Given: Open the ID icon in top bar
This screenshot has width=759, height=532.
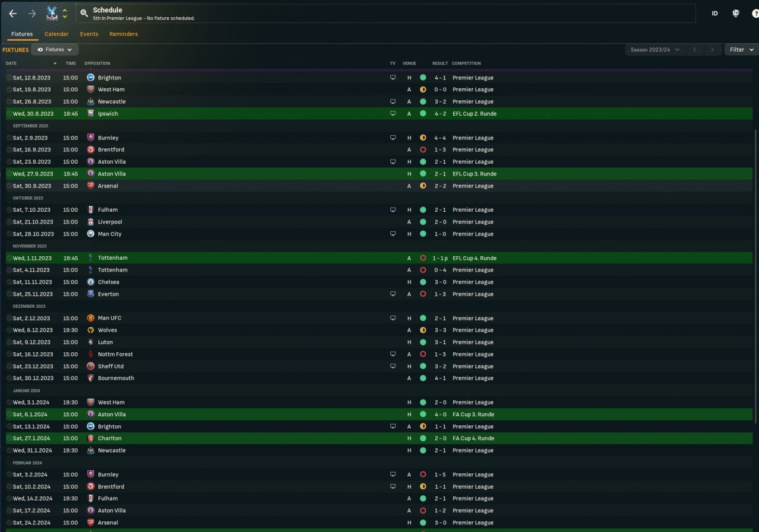Looking at the screenshot, I should click(x=715, y=14).
